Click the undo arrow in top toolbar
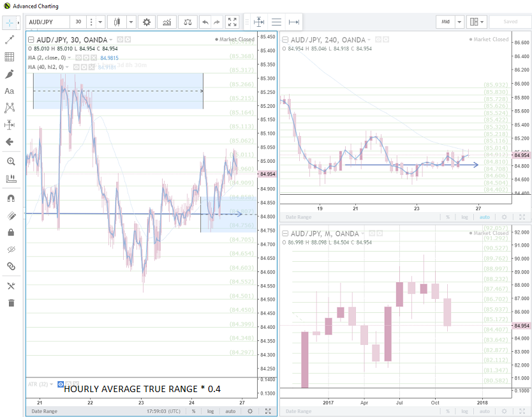The height and width of the screenshot is (417, 532). [x=205, y=22]
